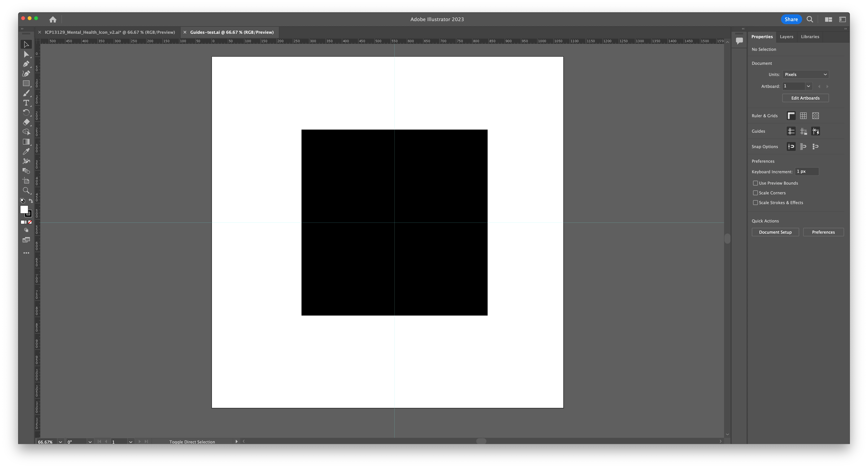The image size is (868, 468).
Task: Select the Eraser tool
Action: (26, 122)
